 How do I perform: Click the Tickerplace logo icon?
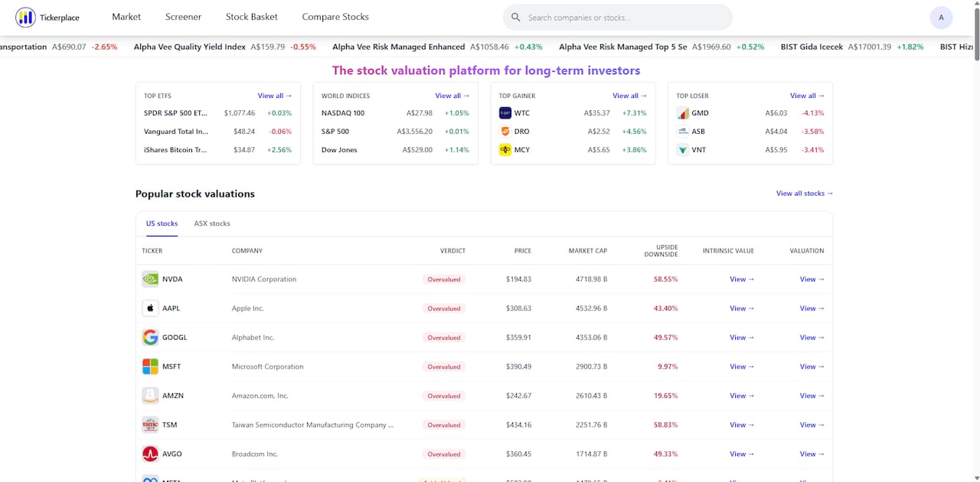(x=25, y=17)
